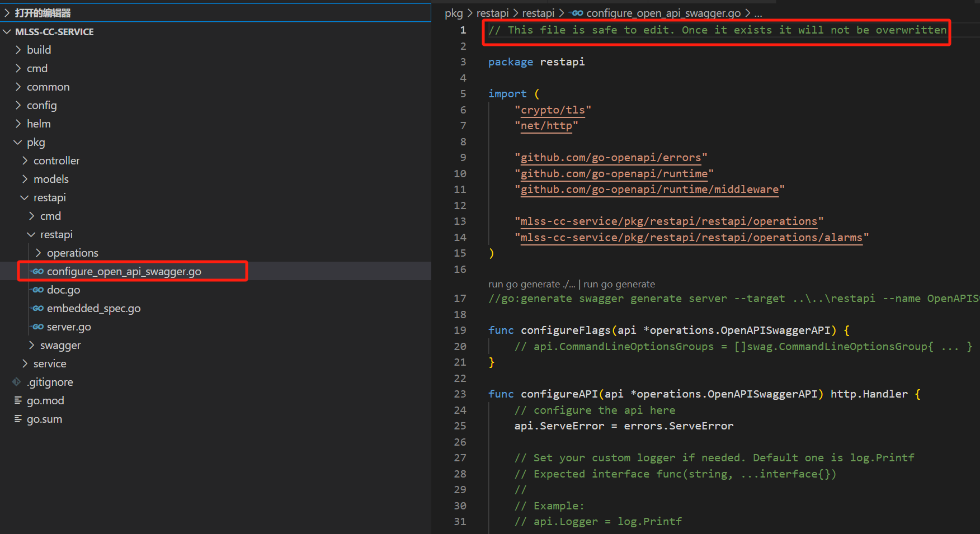Collapse the MLSS-CC-SERVICE root section
Screen dimensions: 980x534
(x=7, y=32)
